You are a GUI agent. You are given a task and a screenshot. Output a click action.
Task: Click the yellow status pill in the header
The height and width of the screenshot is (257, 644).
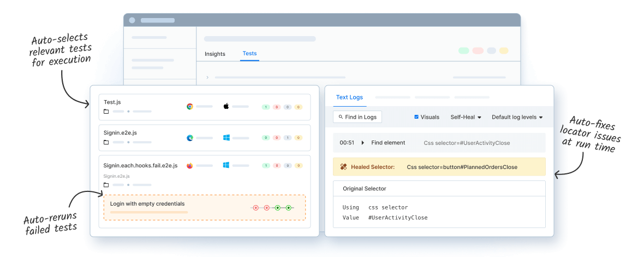504,50
